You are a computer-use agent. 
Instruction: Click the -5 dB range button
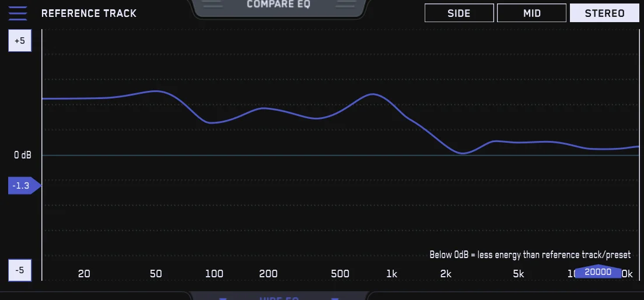click(20, 270)
